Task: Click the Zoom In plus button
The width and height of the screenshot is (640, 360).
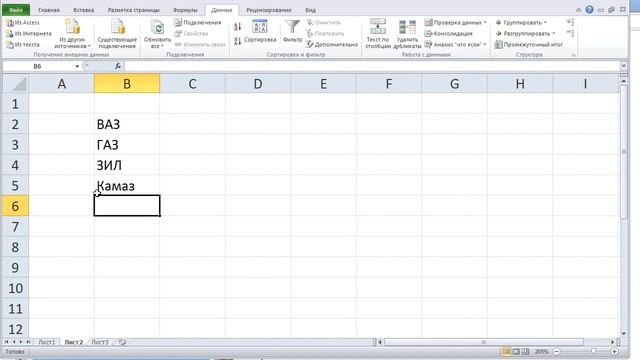Action: point(614,351)
